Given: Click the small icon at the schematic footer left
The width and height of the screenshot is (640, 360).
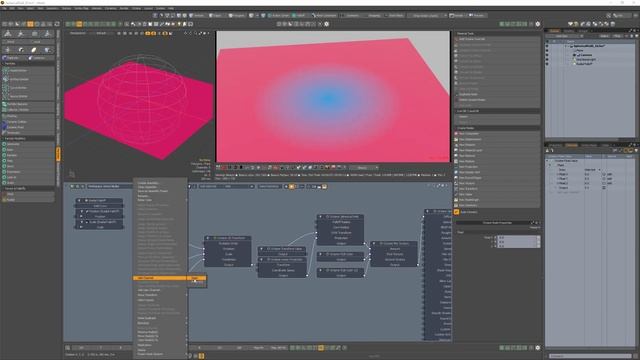Looking at the screenshot, I should click(68, 348).
